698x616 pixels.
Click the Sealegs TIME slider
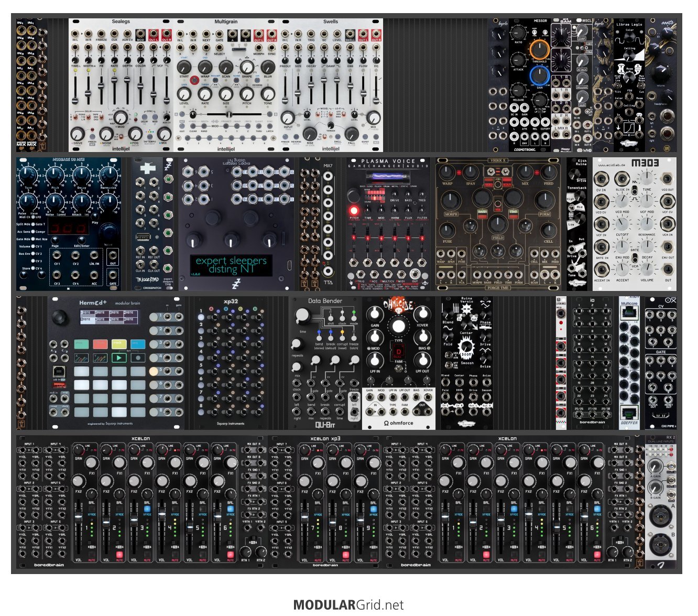tap(75, 90)
